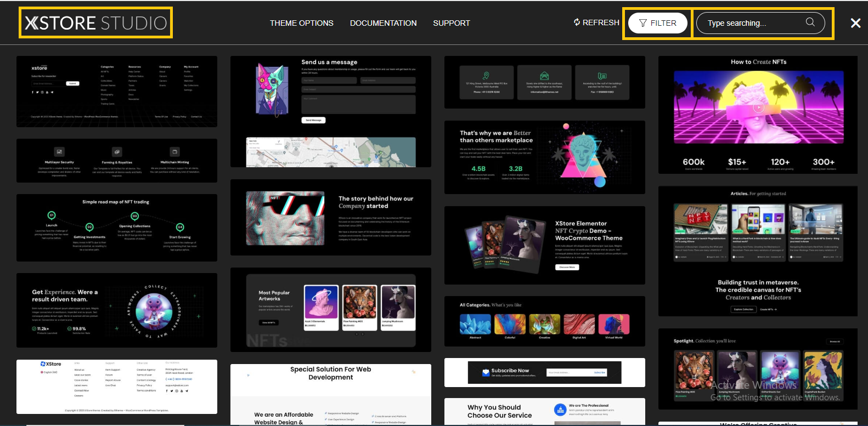Click the magnifier search icon
This screenshot has width=868, height=426.
pos(810,22)
